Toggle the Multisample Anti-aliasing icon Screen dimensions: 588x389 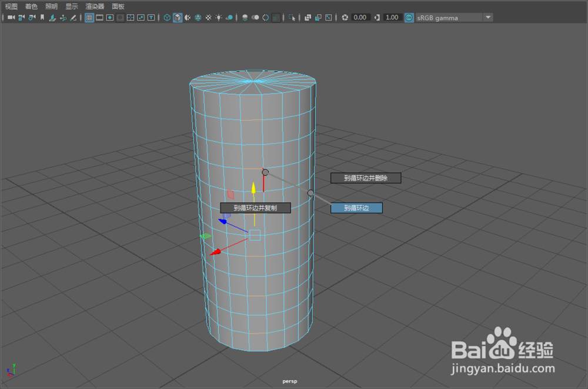[x=266, y=18]
